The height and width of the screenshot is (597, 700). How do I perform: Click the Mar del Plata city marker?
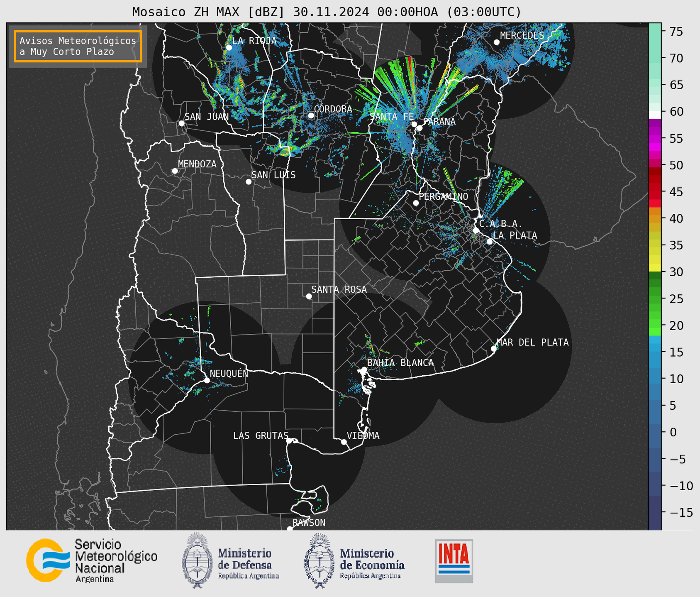click(494, 349)
